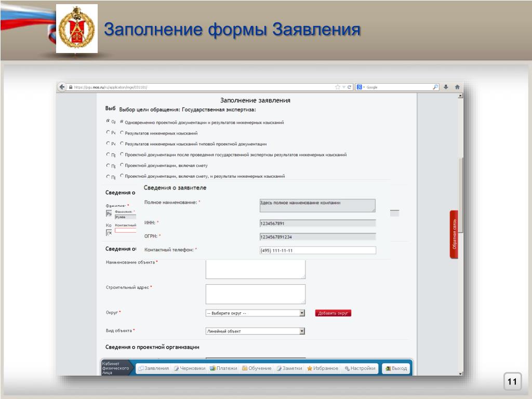This screenshot has height=399, width=532.
Task: Go back with the browser back arrow
Action: [x=62, y=87]
